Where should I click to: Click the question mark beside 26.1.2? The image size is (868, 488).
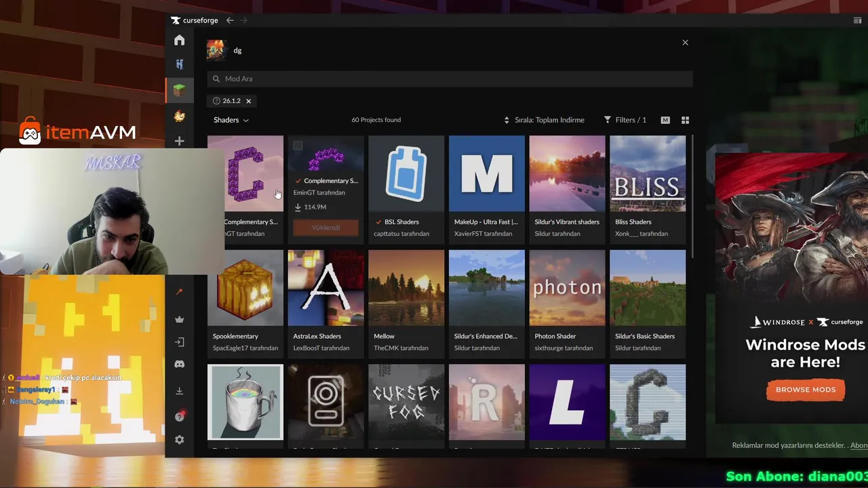[x=216, y=101]
